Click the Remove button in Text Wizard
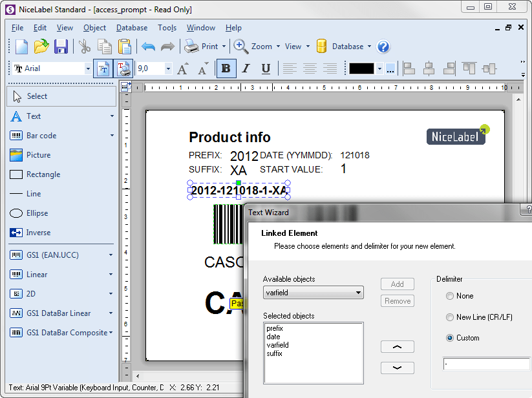This screenshot has height=398, width=532. tap(398, 301)
